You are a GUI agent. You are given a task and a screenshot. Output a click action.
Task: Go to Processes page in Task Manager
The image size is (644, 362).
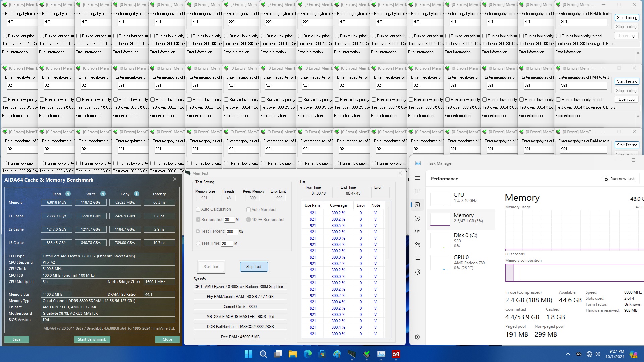417,191
